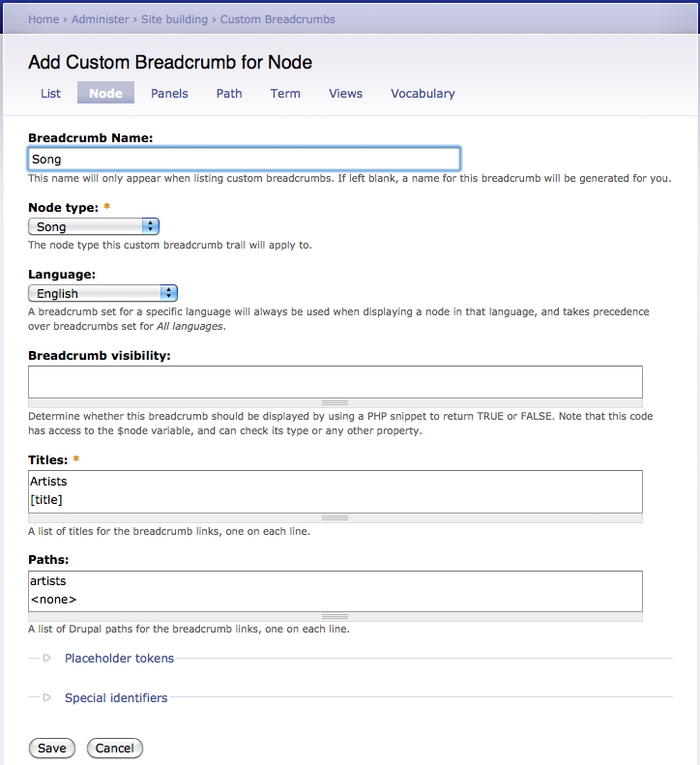The height and width of the screenshot is (765, 700).
Task: Grab the Titles text area resize handle
Action: pos(335,518)
